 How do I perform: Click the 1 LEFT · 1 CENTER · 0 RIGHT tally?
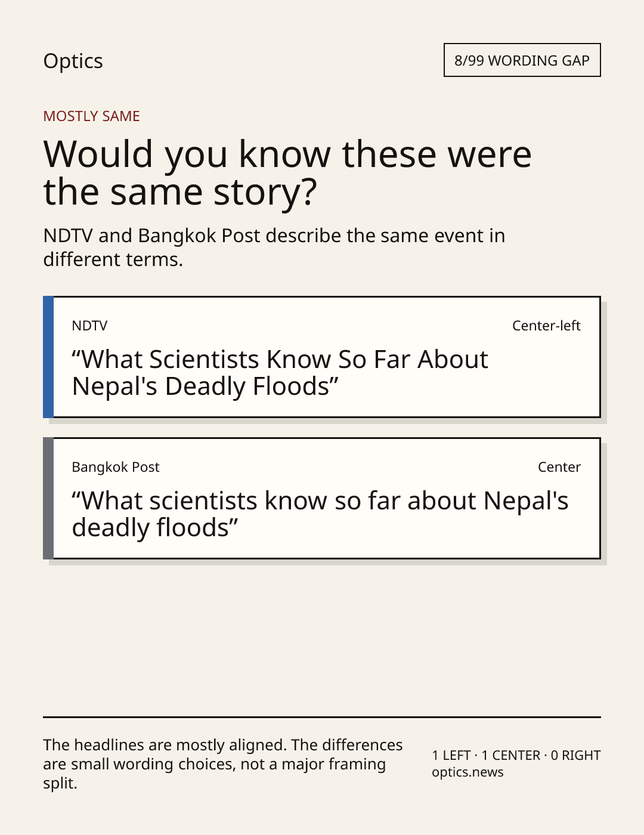(x=516, y=755)
